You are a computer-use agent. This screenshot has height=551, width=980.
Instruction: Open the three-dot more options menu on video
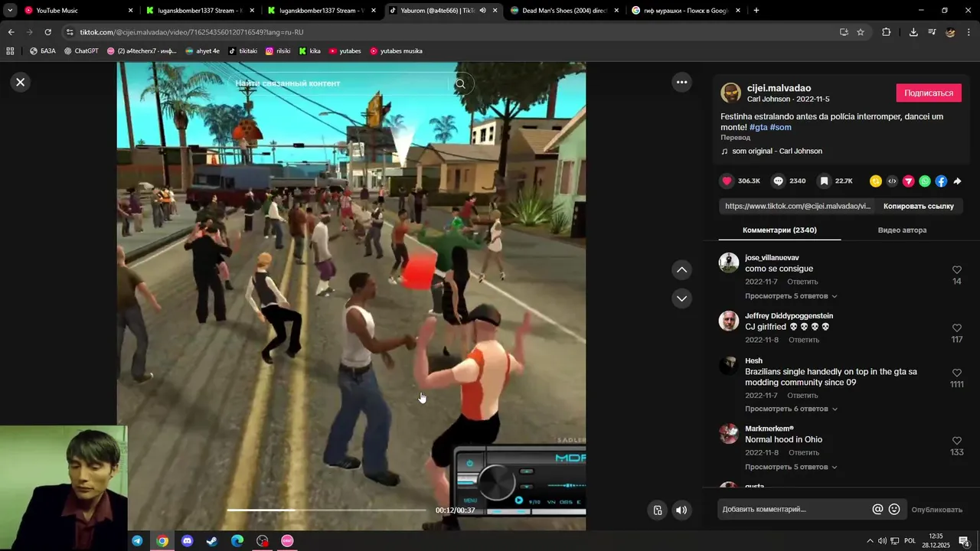(x=681, y=82)
